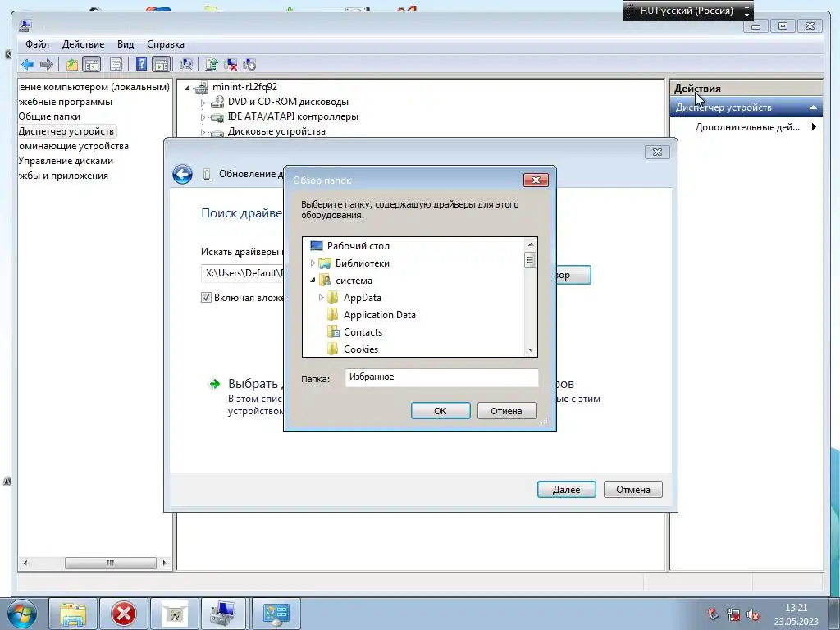The width and height of the screenshot is (840, 630).
Task: Click the driver wizard Обзор browse button
Action: 573,275
